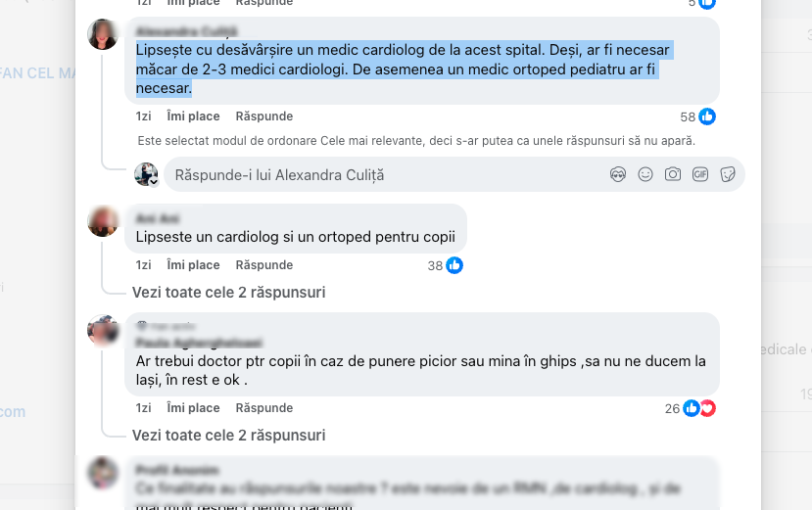Expand 2 replies under cardiolog si ortoped comment
Image resolution: width=812 pixels, height=510 pixels.
pos(229,293)
